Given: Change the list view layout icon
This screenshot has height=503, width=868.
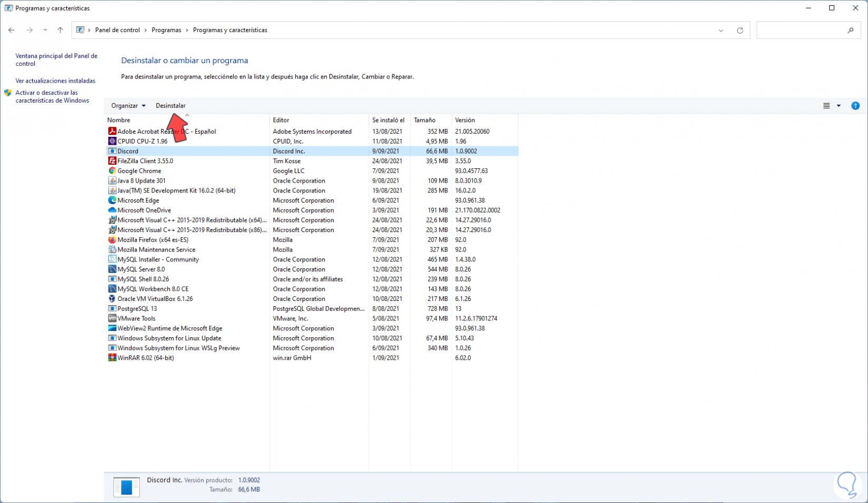Looking at the screenshot, I should (826, 106).
